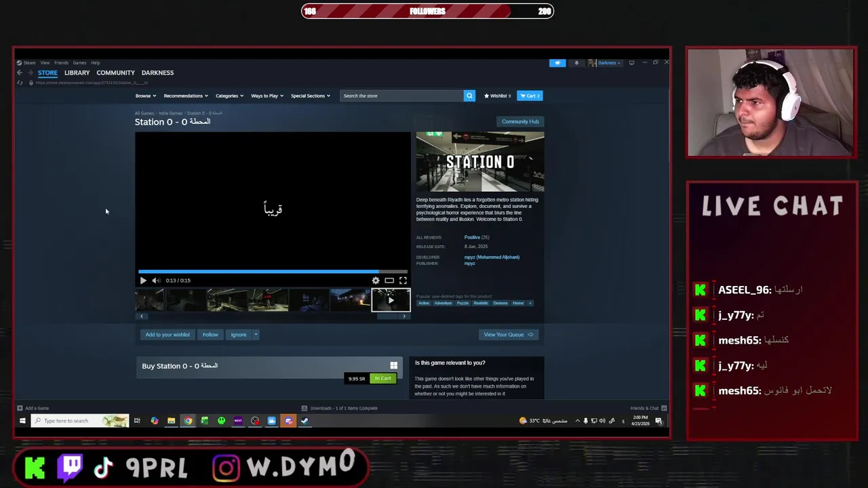Go back with the Steam back arrow
This screenshot has height=488, width=868.
(20, 73)
